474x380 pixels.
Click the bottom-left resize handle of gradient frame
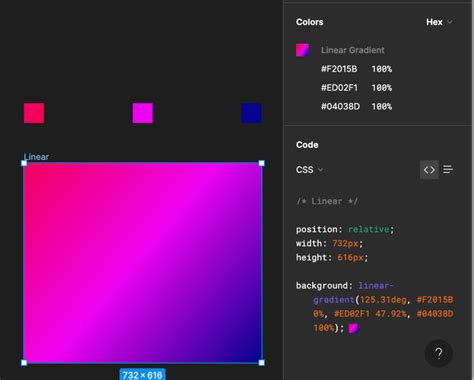24,362
